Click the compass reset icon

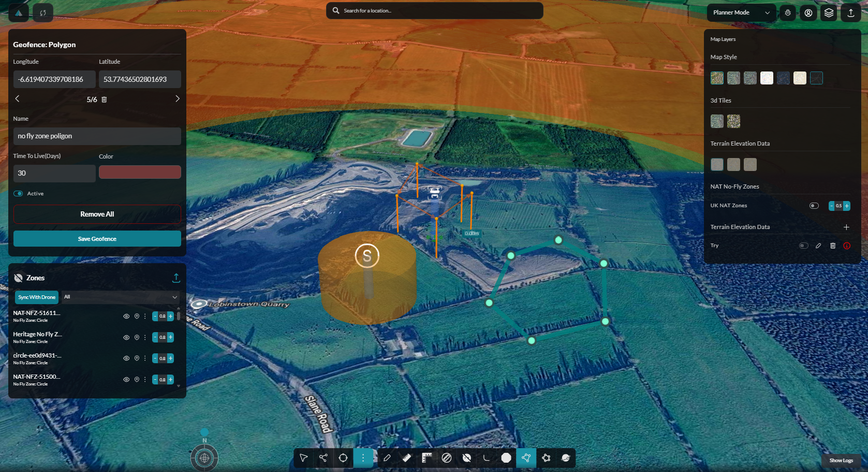click(x=204, y=458)
